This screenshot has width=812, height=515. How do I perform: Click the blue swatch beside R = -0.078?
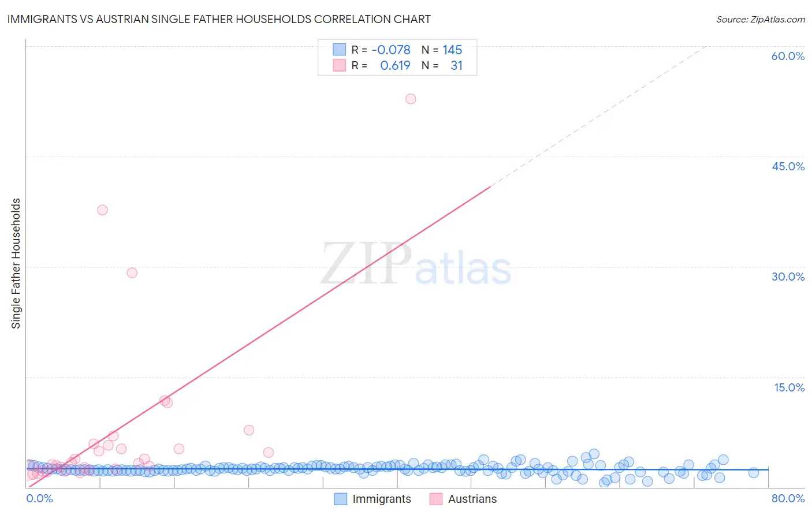coord(339,50)
